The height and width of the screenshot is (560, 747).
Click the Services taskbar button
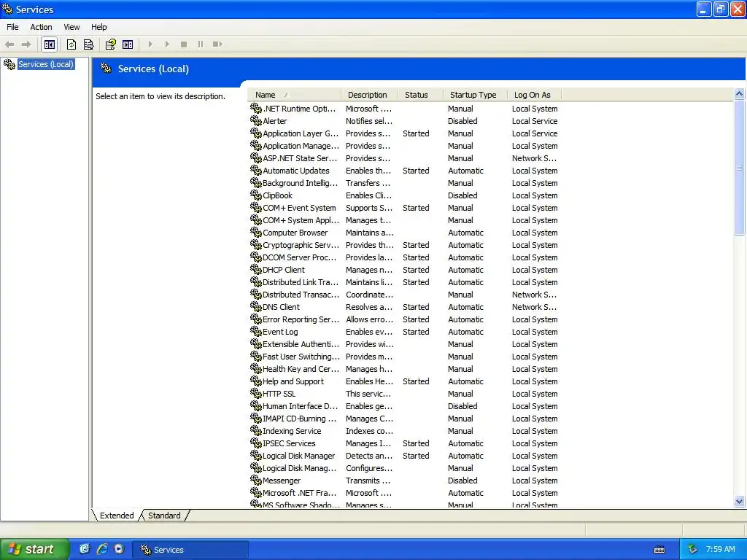click(x=190, y=550)
